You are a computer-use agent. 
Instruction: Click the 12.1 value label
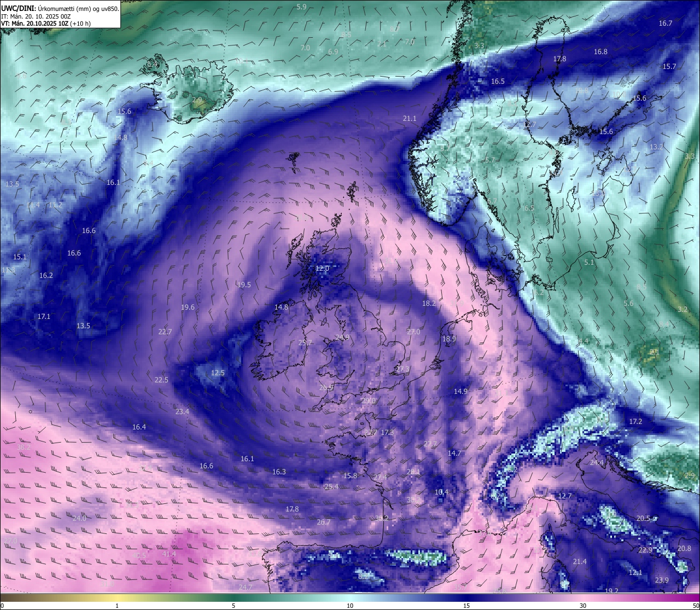(635, 572)
